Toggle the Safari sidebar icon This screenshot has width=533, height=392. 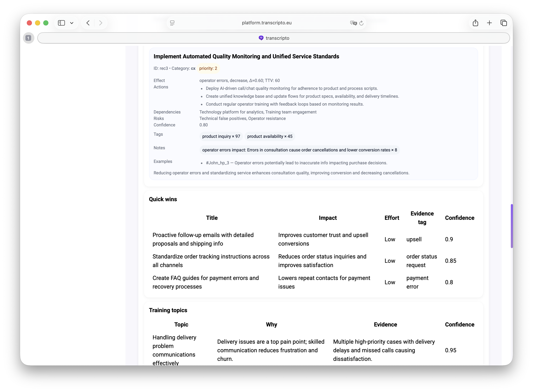point(61,23)
